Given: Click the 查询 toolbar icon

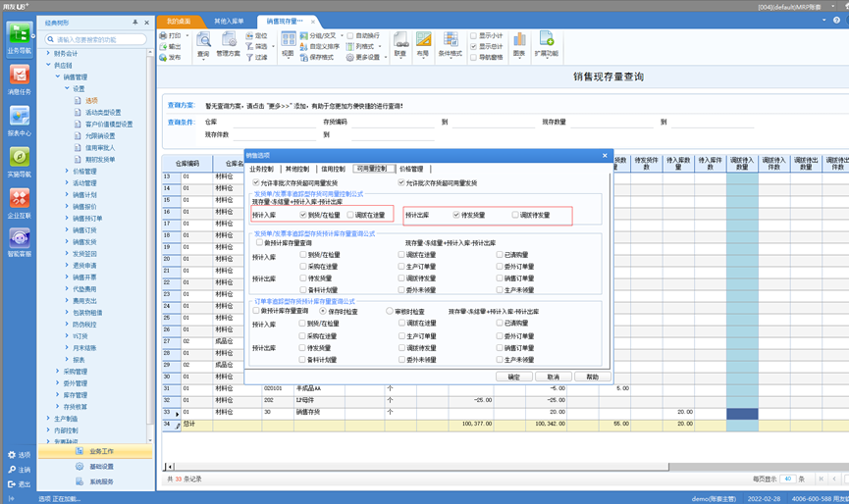Looking at the screenshot, I should point(203,45).
